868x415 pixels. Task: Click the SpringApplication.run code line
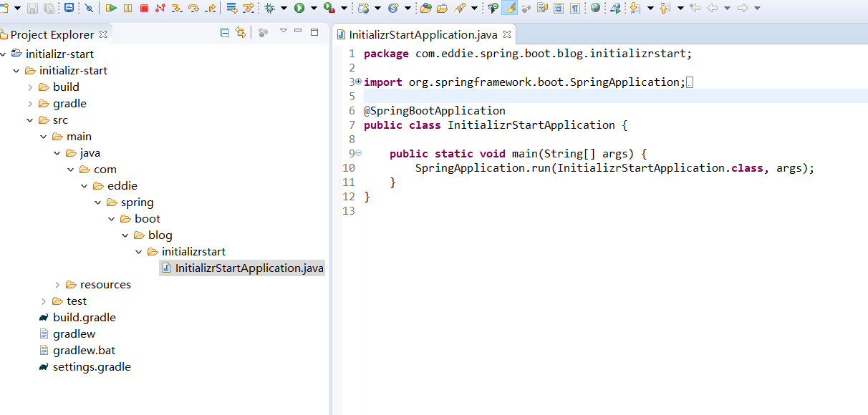pyautogui.click(x=615, y=168)
